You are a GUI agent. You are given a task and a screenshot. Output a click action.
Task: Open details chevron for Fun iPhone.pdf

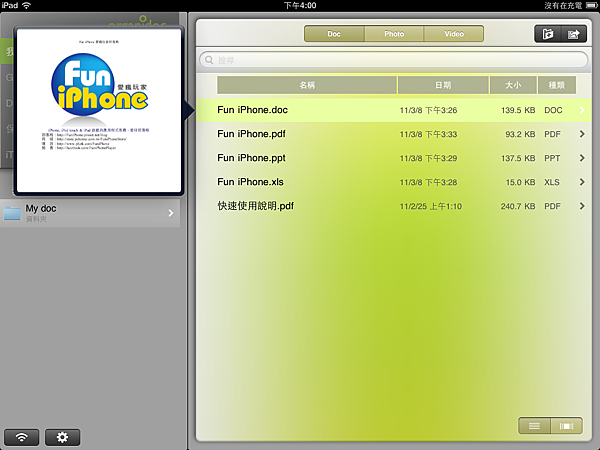pos(582,134)
